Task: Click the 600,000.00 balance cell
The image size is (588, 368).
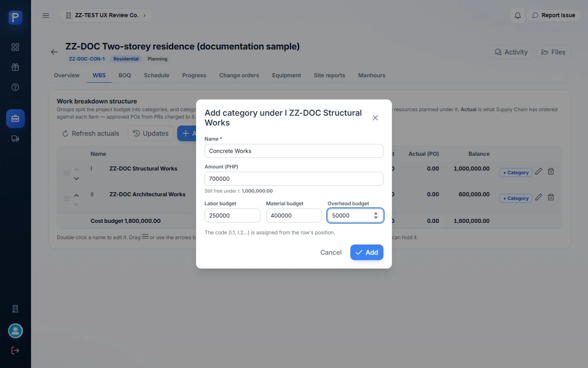Action: pos(474,194)
